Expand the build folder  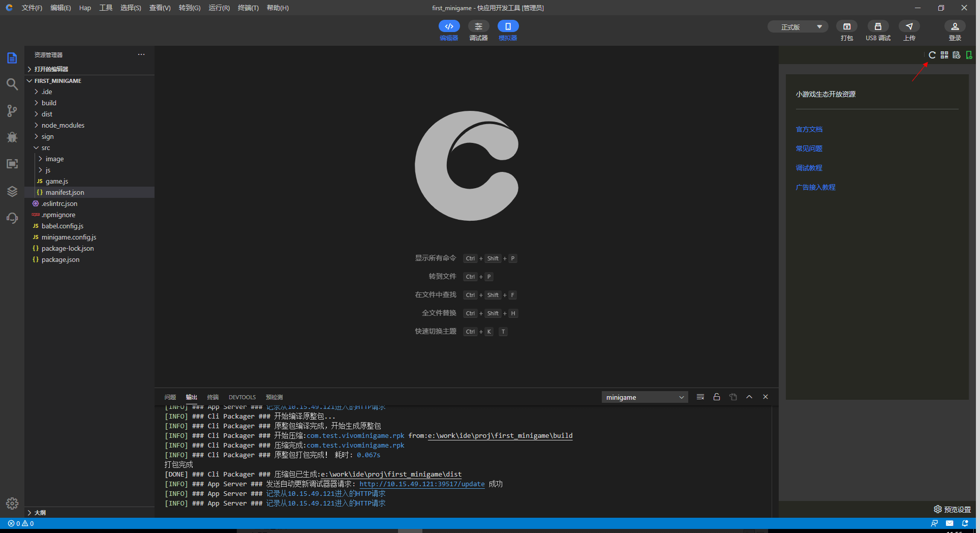tap(89, 103)
